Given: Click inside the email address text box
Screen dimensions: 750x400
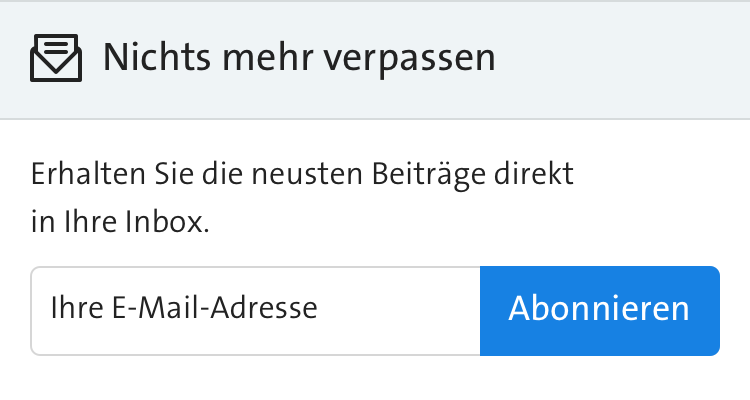Looking at the screenshot, I should (x=255, y=310).
